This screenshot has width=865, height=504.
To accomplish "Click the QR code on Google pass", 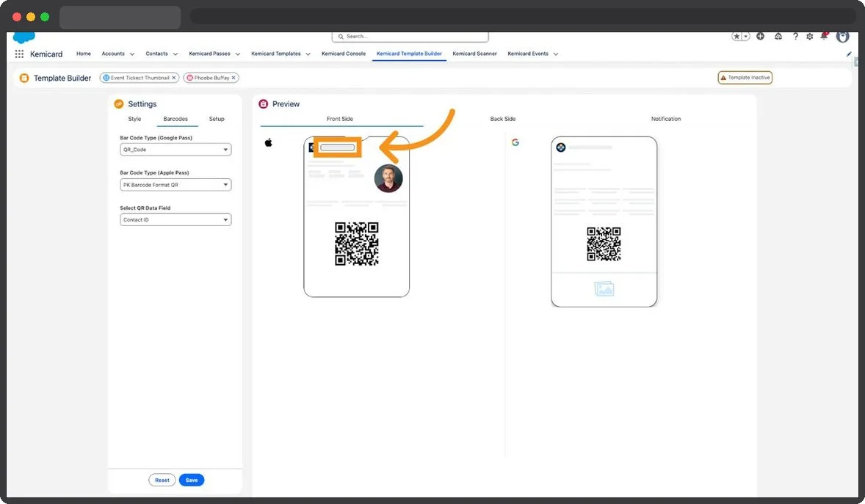I will coord(604,244).
